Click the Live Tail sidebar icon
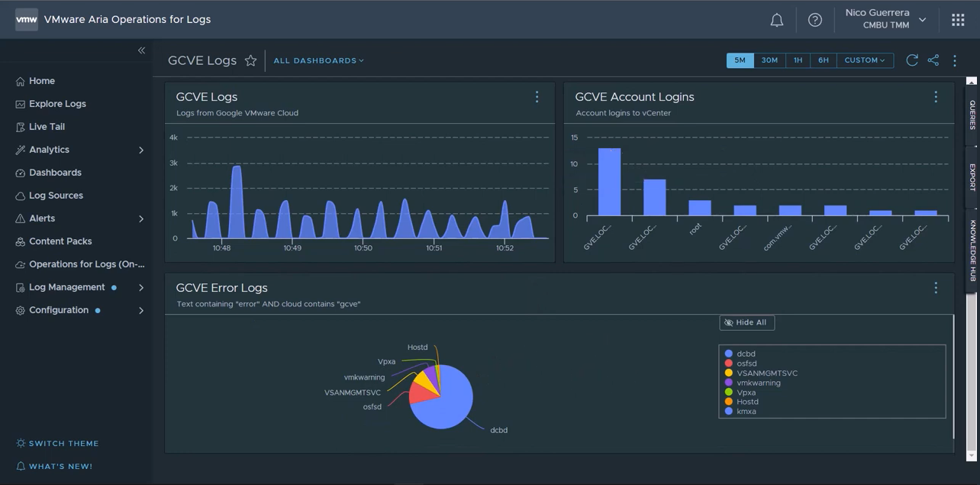 tap(21, 127)
